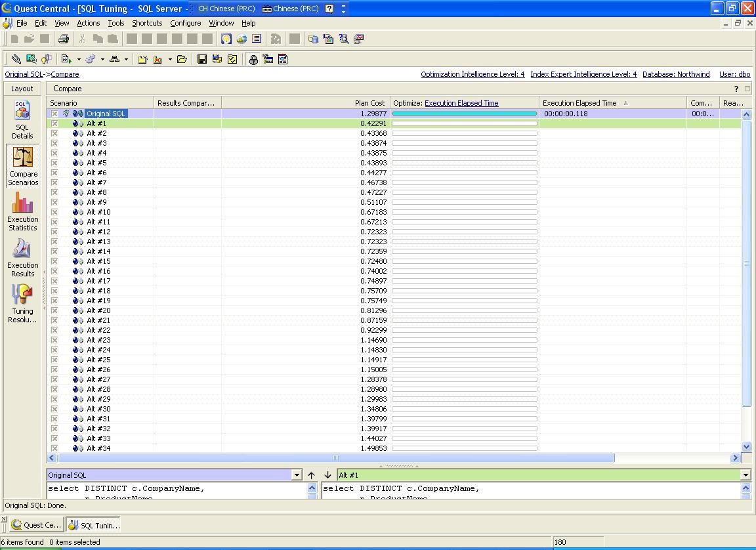The width and height of the screenshot is (756, 550).
Task: Open the Actions menu
Action: (x=89, y=22)
